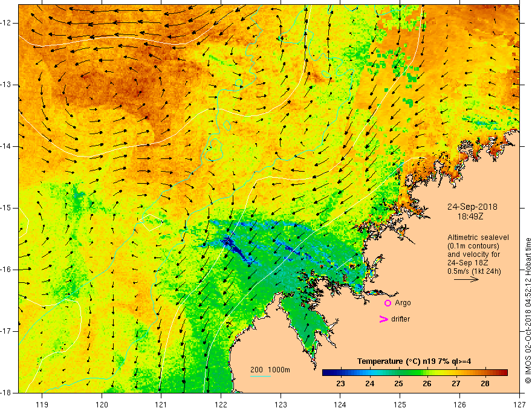Click the temperature color bar scale

click(415, 372)
